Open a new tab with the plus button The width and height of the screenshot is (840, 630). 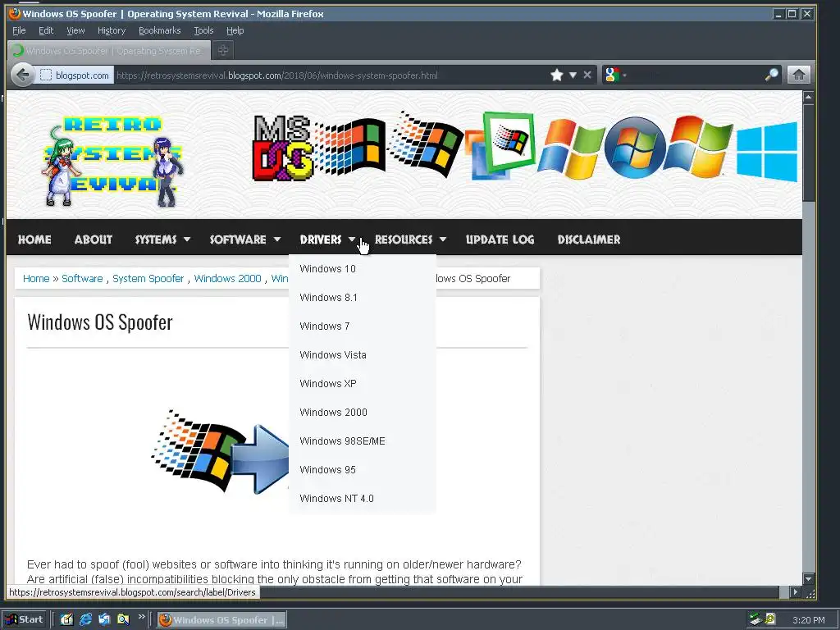point(223,50)
